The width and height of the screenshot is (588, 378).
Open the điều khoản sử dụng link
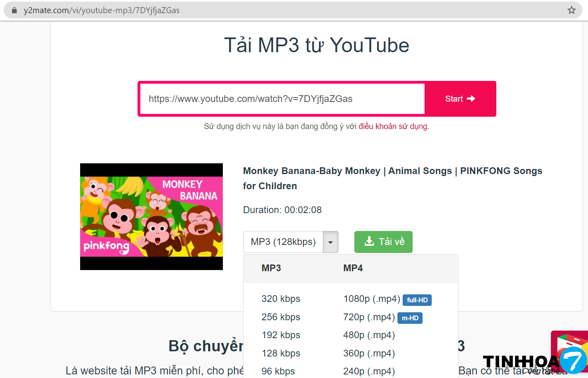pos(393,126)
